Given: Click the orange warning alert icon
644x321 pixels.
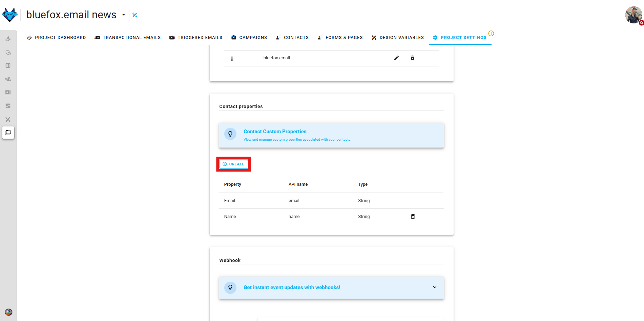Looking at the screenshot, I should point(491,33).
